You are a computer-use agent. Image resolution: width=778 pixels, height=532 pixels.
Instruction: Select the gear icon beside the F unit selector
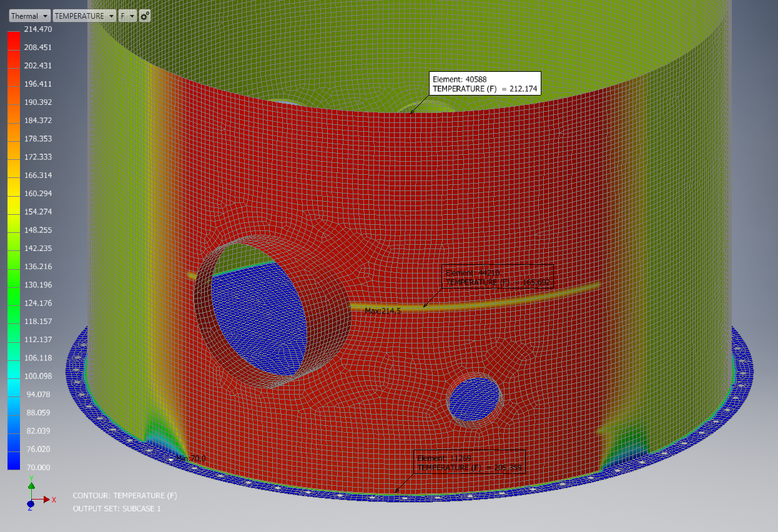(145, 15)
